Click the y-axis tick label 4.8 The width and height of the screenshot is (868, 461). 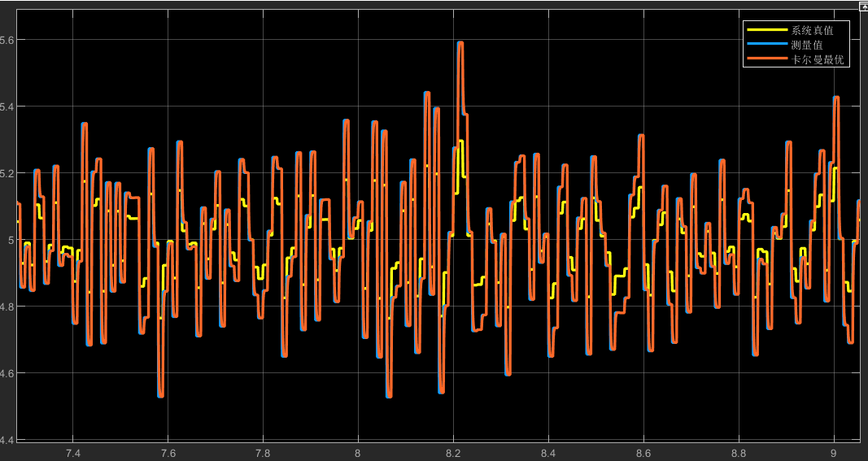point(7,307)
